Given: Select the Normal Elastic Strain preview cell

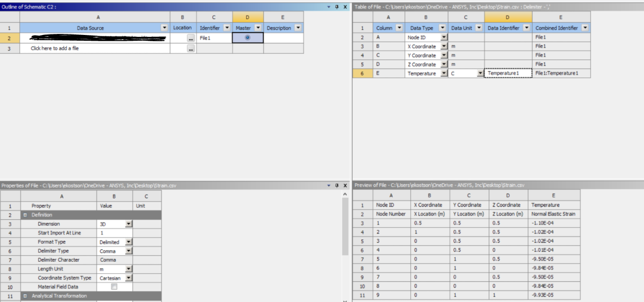Looking at the screenshot, I should 554,214.
